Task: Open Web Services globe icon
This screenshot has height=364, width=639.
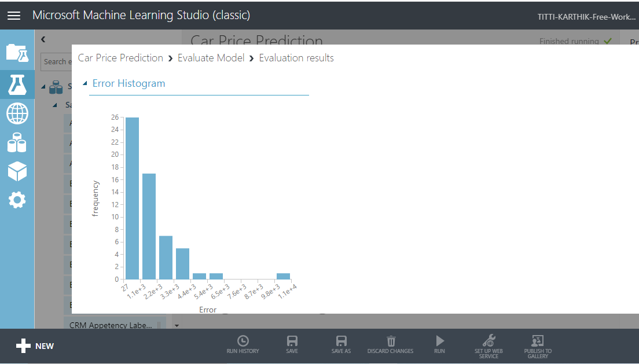Action: (17, 113)
